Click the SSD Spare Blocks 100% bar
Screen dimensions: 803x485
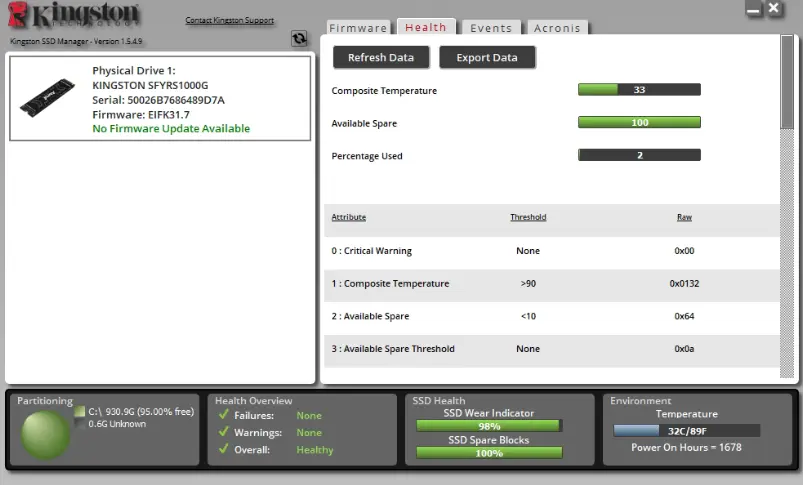click(489, 453)
